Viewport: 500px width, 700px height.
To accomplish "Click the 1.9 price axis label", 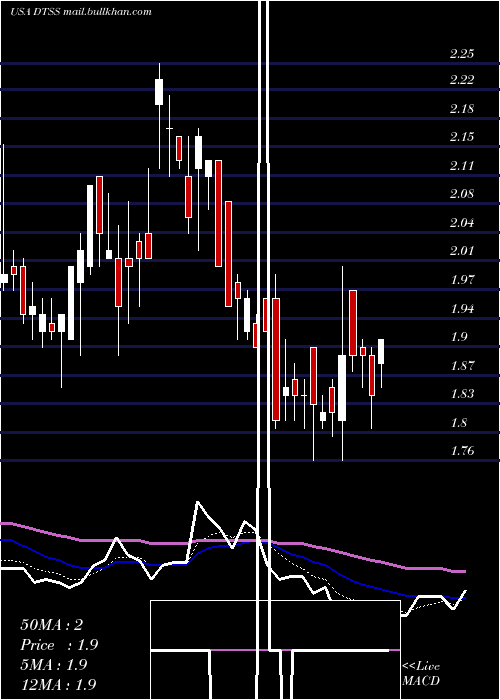I will click(459, 337).
